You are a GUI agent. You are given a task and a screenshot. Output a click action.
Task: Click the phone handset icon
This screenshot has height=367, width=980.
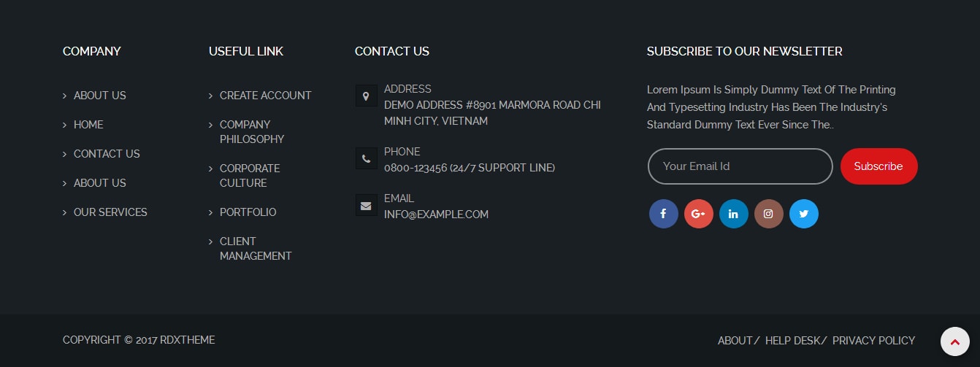coord(366,158)
